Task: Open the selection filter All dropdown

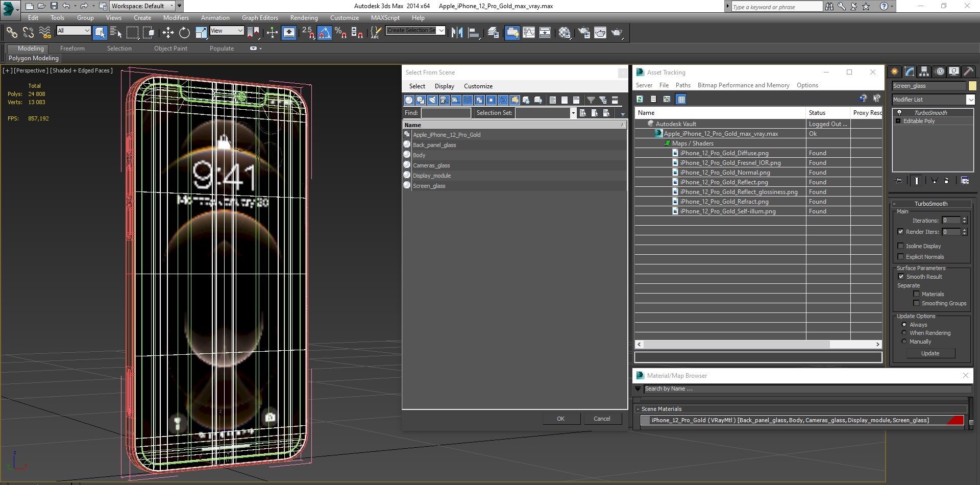Action: point(73,31)
